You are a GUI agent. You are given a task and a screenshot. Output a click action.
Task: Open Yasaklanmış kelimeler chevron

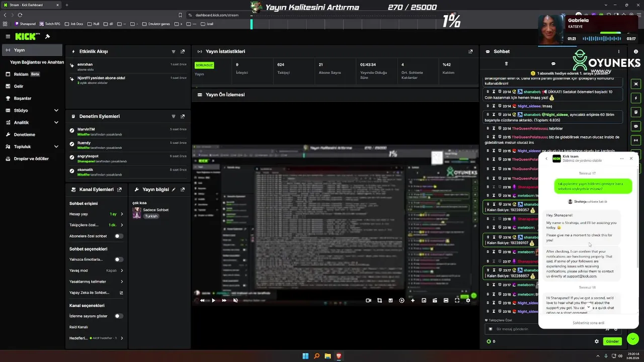[122, 282]
